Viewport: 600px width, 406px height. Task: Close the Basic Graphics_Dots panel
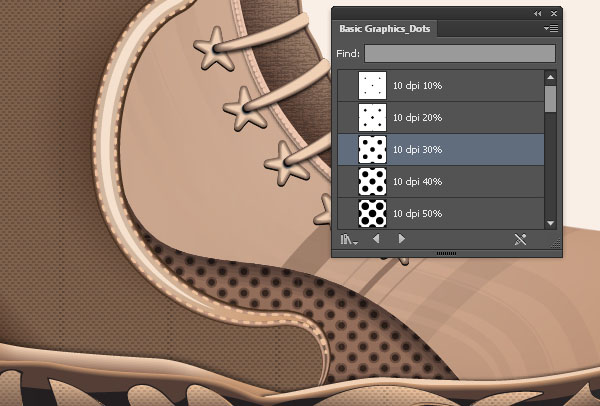coord(554,13)
